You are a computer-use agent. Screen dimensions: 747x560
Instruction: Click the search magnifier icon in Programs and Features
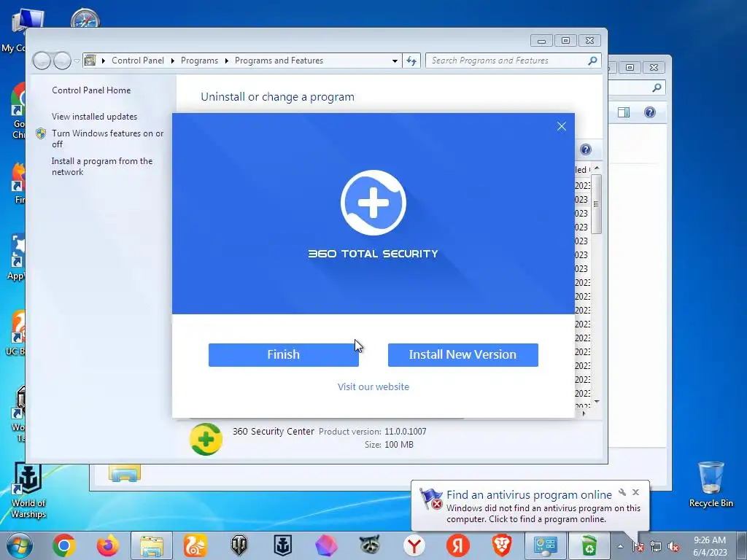[592, 61]
